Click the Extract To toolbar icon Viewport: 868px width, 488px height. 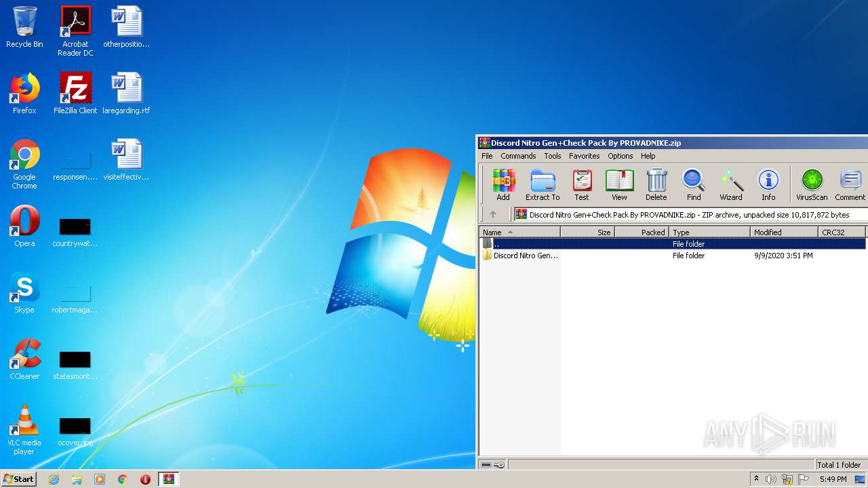click(542, 185)
